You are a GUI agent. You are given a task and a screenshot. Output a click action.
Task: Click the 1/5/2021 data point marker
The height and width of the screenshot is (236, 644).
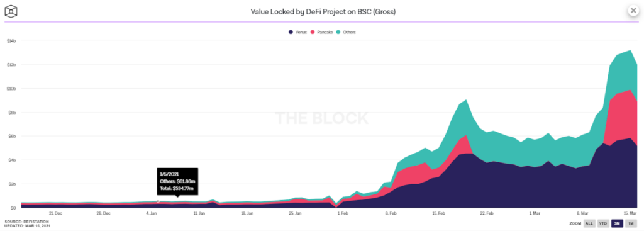tap(158, 201)
